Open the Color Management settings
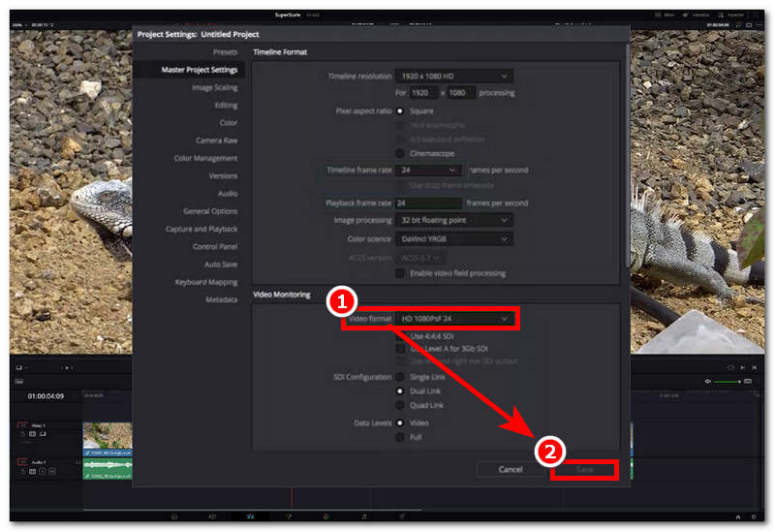The width and height of the screenshot is (775, 532). [205, 158]
